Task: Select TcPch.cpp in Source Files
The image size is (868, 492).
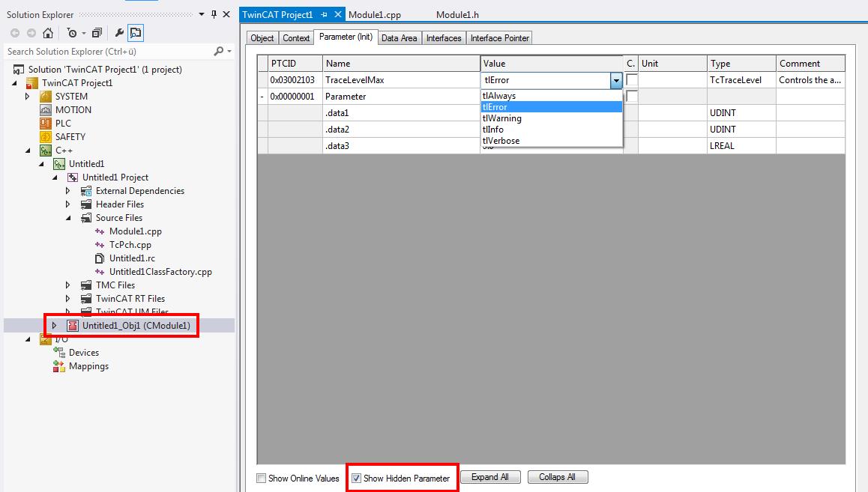Action: (130, 245)
